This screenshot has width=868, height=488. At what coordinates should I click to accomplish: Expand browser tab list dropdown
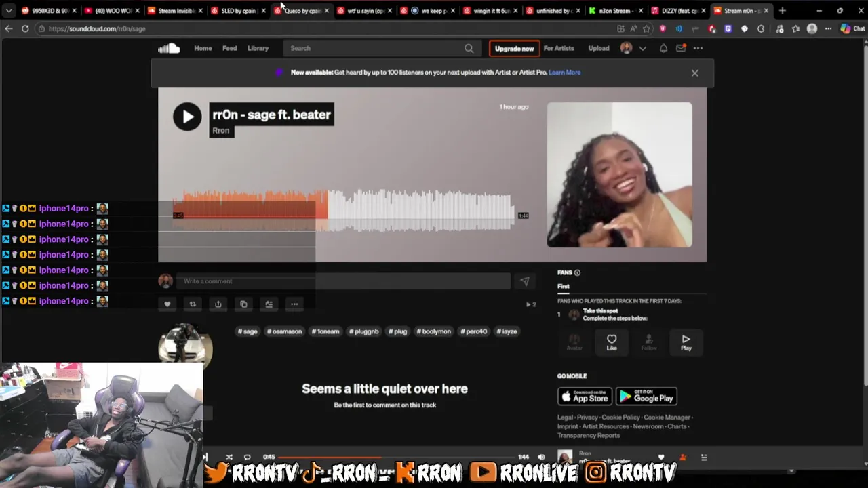[8, 11]
